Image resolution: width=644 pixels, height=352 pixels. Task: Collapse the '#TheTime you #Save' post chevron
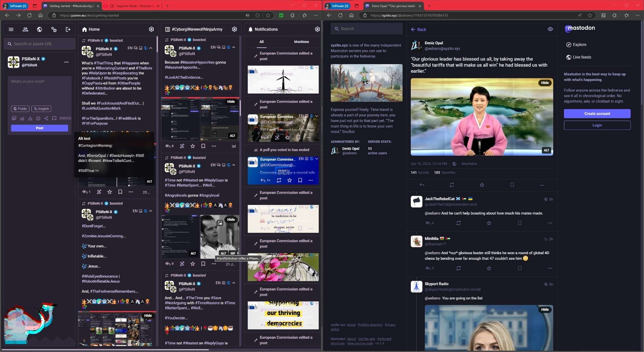point(234,283)
